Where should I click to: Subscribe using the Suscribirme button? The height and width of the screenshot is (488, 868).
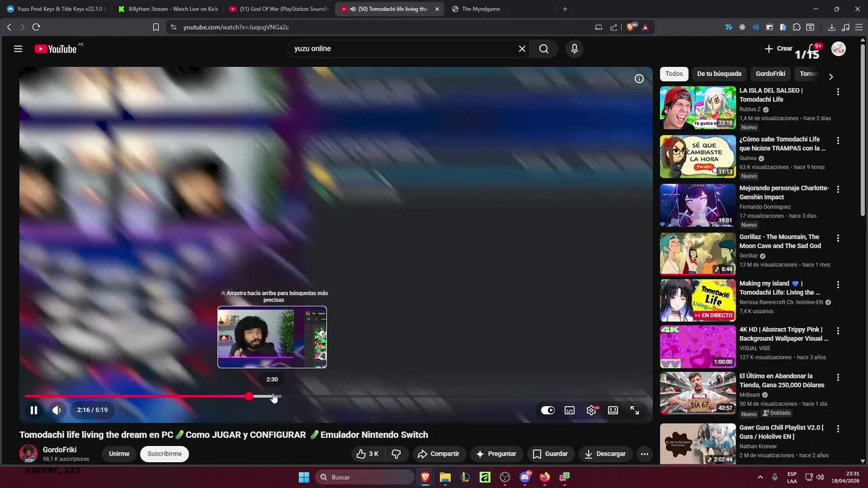point(165,454)
